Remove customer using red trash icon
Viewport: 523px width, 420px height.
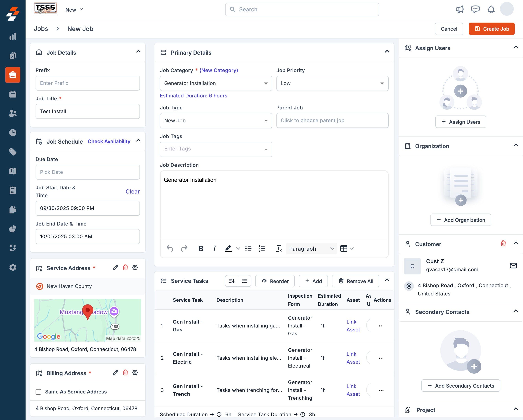click(x=503, y=243)
